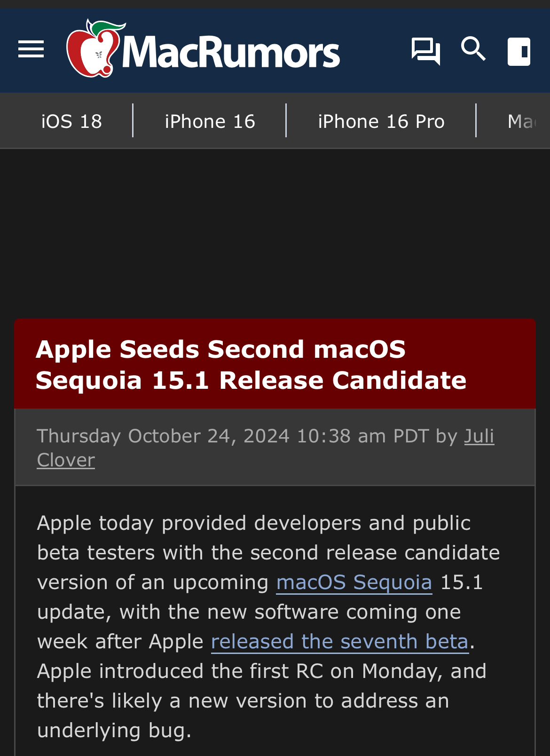550x756 pixels.
Task: Click the ad space above the article
Action: 275,230
